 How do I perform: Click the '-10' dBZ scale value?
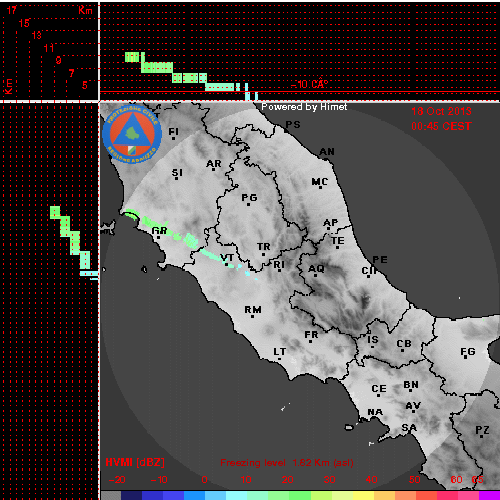[159, 480]
